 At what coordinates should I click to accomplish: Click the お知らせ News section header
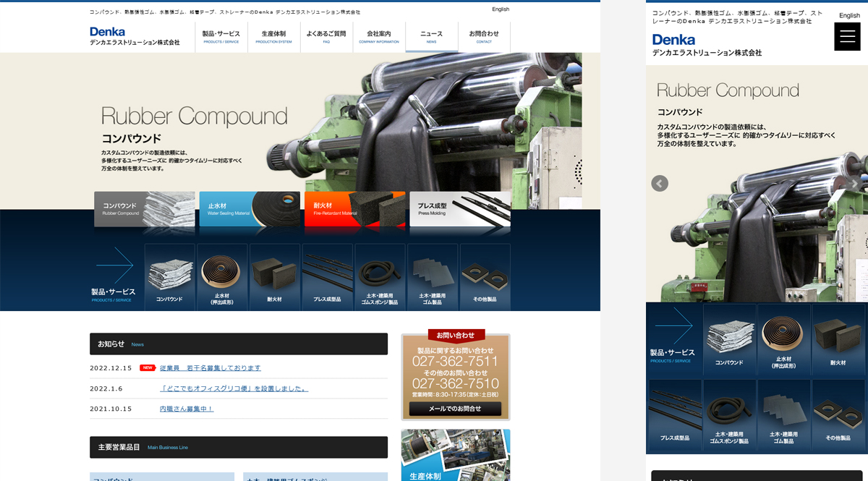pos(239,344)
